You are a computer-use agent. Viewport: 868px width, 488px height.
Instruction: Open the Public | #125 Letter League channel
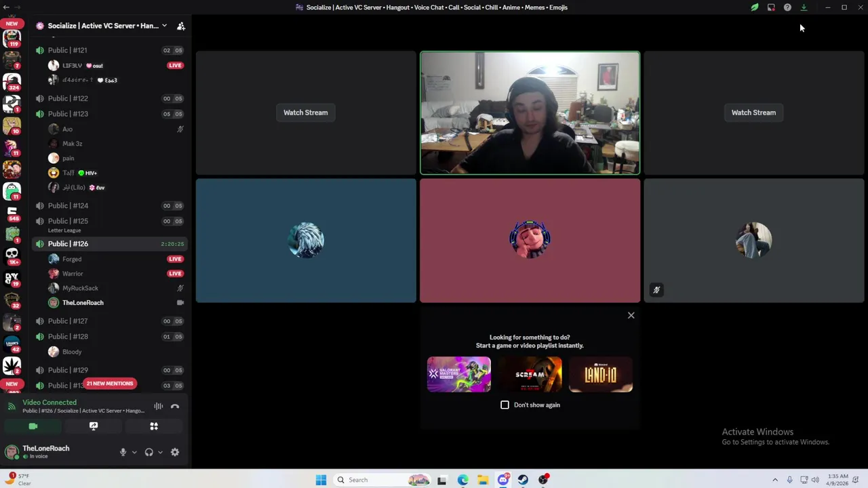109,224
